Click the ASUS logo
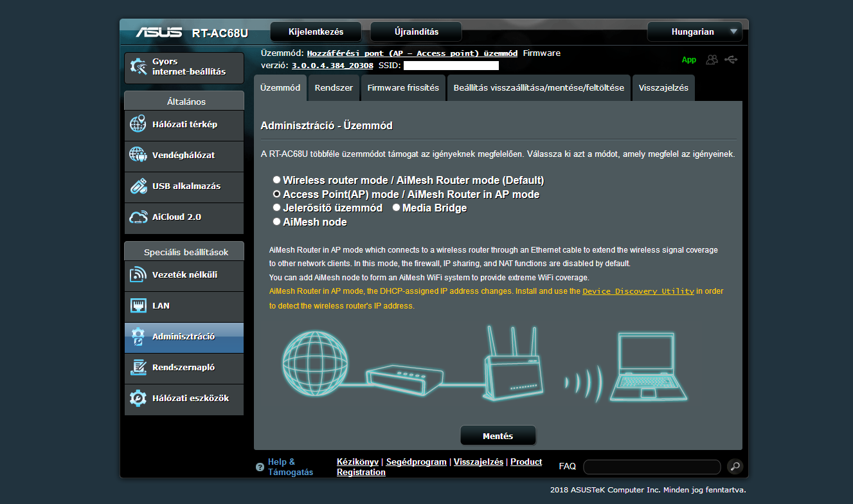This screenshot has width=853, height=504. pyautogui.click(x=160, y=32)
